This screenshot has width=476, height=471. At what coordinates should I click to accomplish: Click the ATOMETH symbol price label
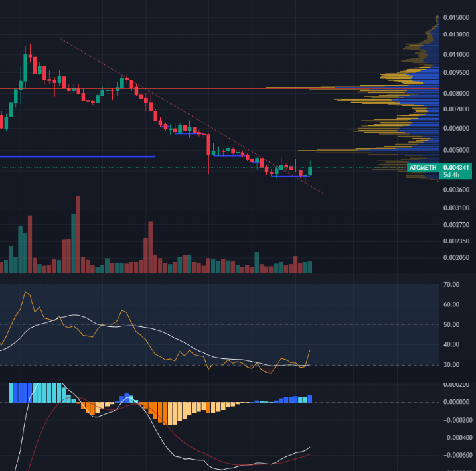[x=423, y=168]
